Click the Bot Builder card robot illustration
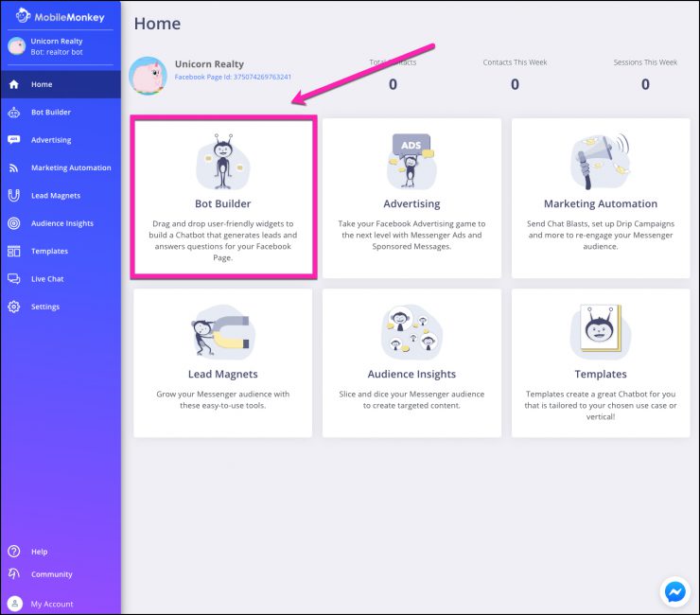 pyautogui.click(x=222, y=161)
